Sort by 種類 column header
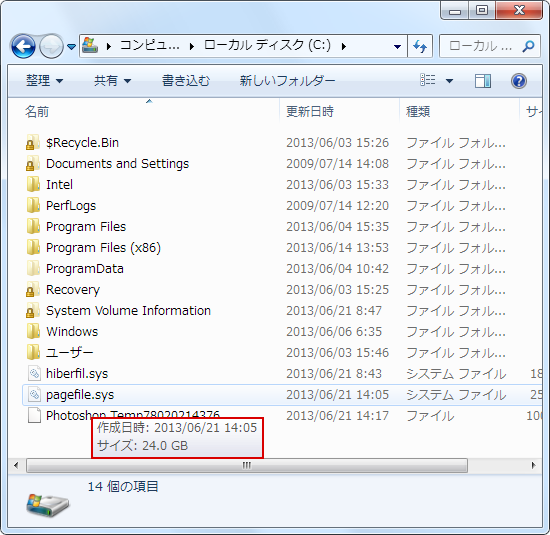 (x=459, y=112)
